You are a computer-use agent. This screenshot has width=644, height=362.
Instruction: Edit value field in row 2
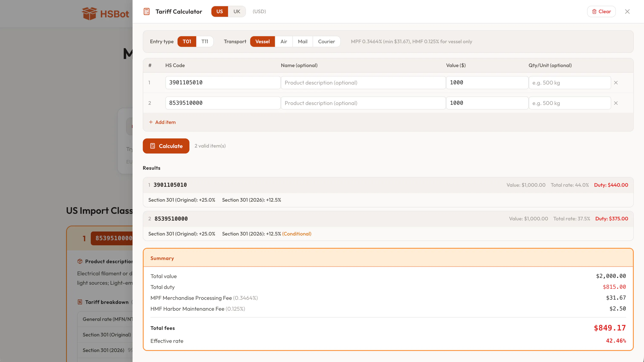click(487, 103)
